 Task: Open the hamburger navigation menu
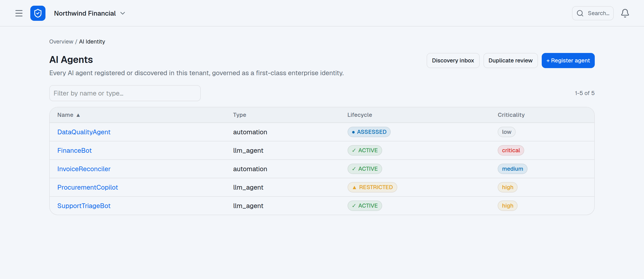coord(19,13)
